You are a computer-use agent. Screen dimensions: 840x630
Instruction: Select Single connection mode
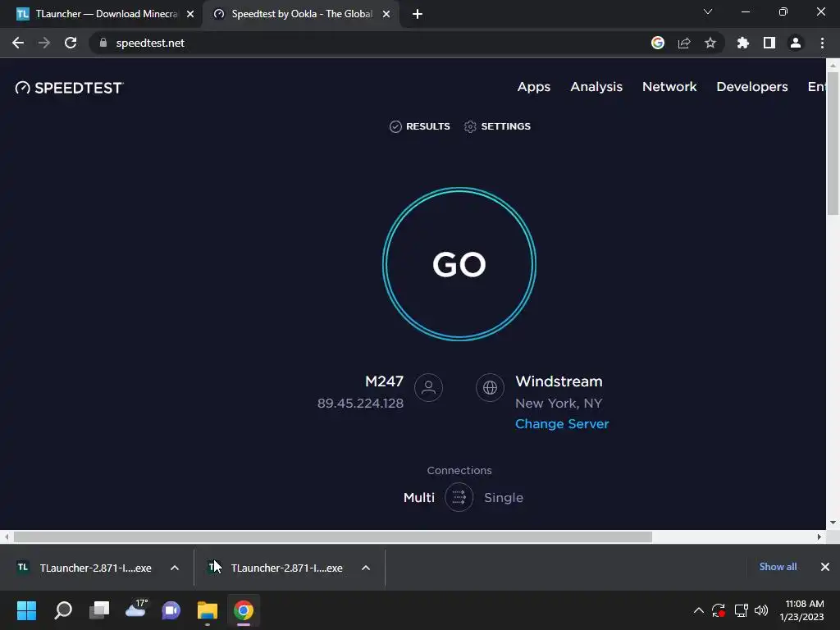point(504,498)
